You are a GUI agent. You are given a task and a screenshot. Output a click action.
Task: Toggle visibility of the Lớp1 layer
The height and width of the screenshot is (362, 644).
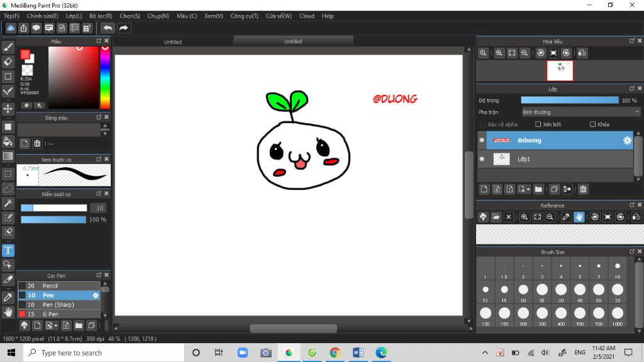click(482, 159)
